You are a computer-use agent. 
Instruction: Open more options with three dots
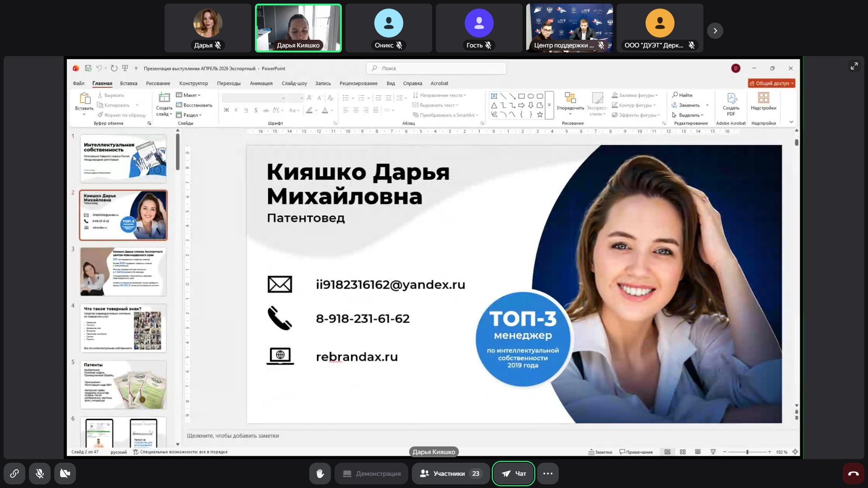(x=547, y=474)
